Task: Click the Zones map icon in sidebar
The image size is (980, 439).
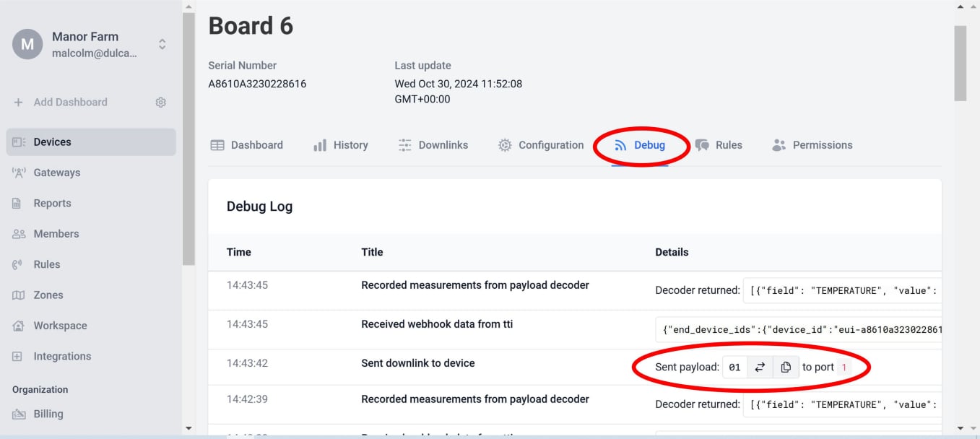Action: point(19,295)
